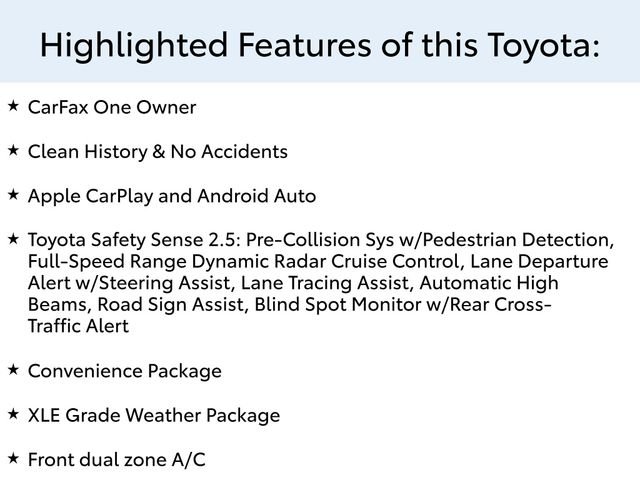Screen dimensions: 640x480
Task: Click the star beside XLE Grade Weather
Action: click(13, 414)
